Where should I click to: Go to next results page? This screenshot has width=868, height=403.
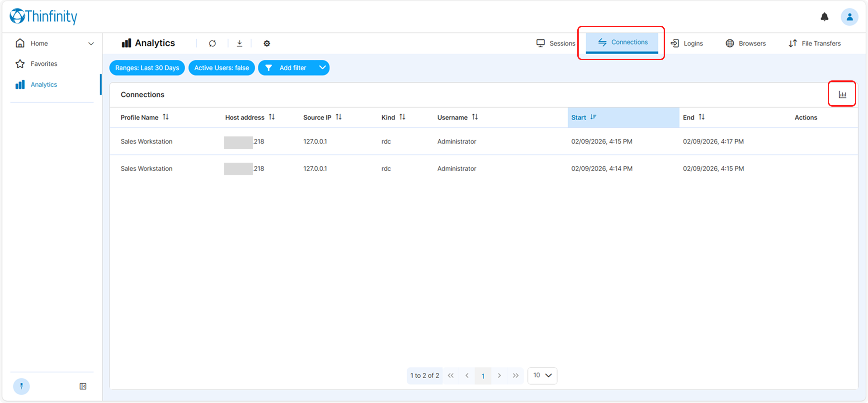499,375
